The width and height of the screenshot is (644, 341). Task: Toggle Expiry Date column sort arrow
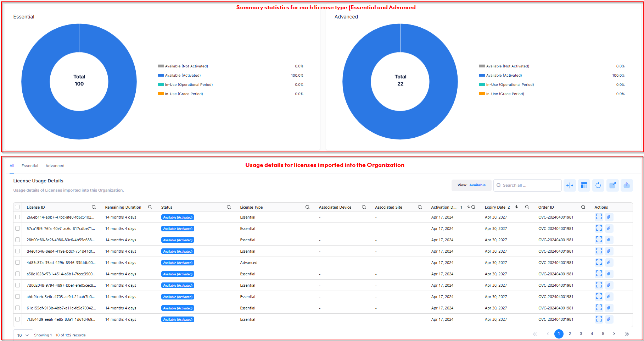[516, 207]
